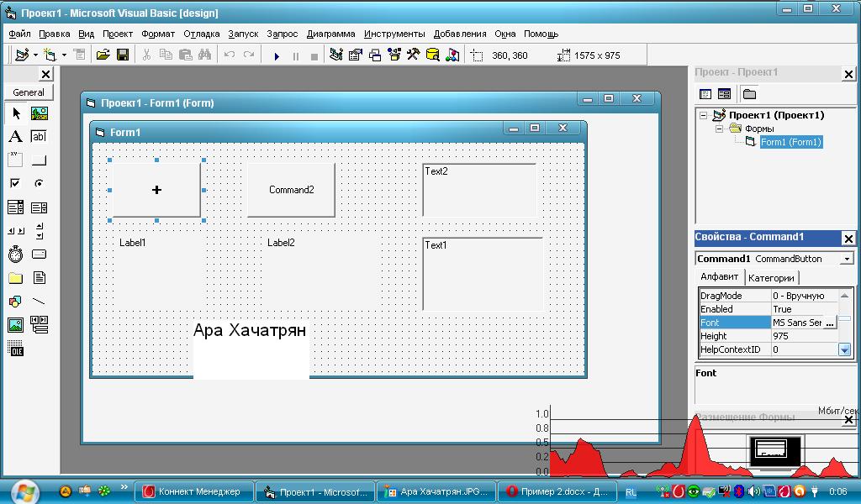
Task: Open the Object Browser toolbar icon
Action: click(394, 55)
